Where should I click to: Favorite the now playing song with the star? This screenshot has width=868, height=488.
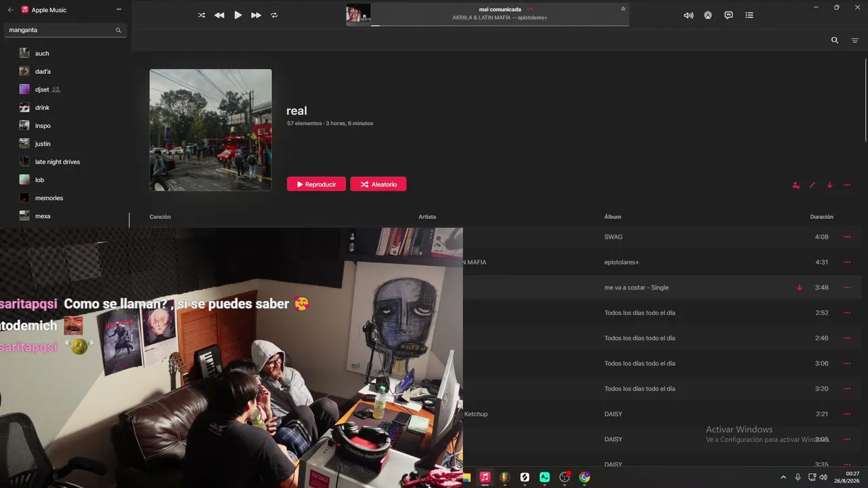point(623,9)
